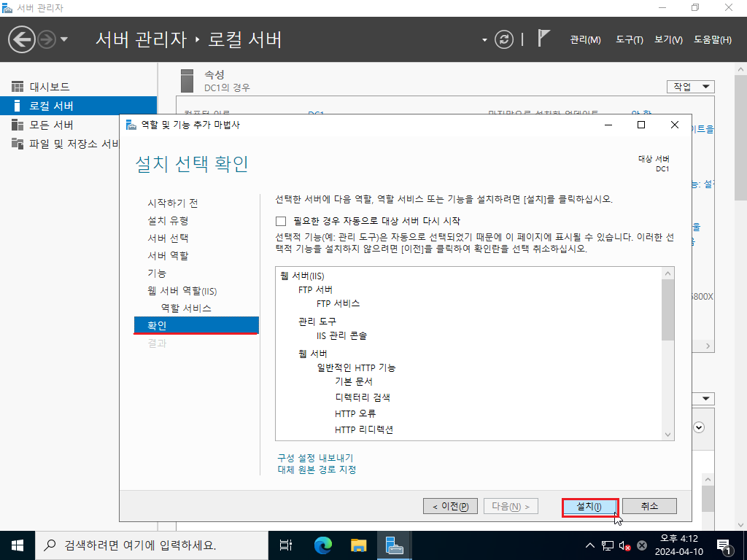Image resolution: width=747 pixels, height=560 pixels.
Task: Select 대시보드 in the left sidebar
Action: (x=78, y=87)
